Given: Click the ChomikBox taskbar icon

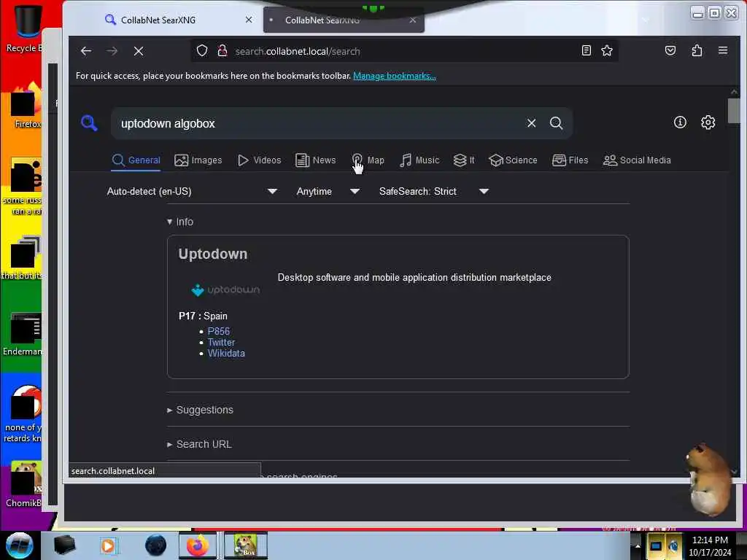Looking at the screenshot, I should click(x=246, y=545).
